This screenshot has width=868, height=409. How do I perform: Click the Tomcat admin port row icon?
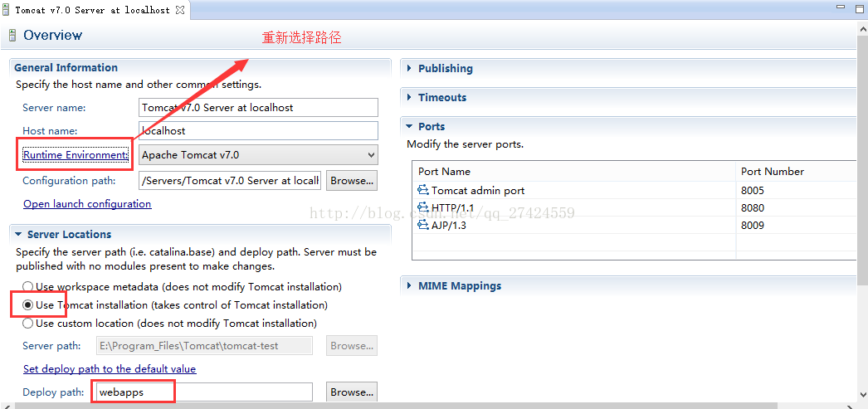423,190
